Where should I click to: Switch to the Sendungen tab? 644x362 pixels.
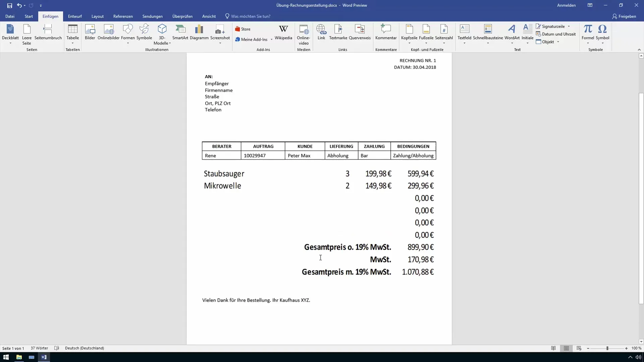[x=153, y=16]
